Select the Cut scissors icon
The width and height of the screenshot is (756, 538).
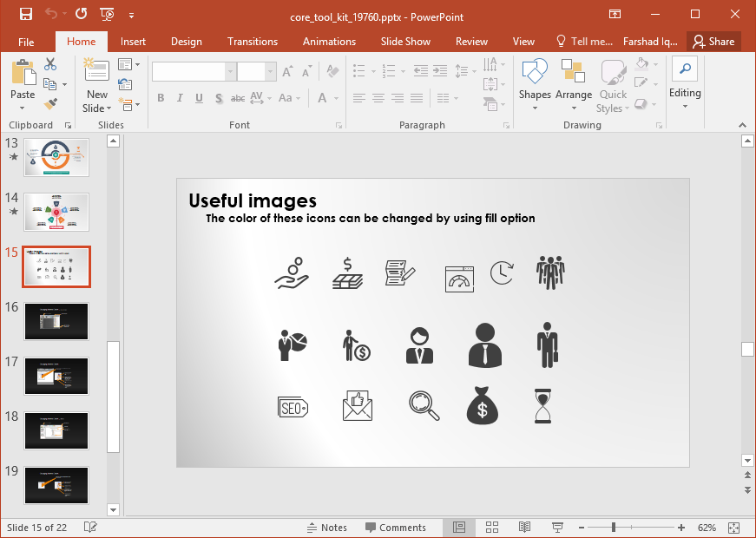(50, 64)
